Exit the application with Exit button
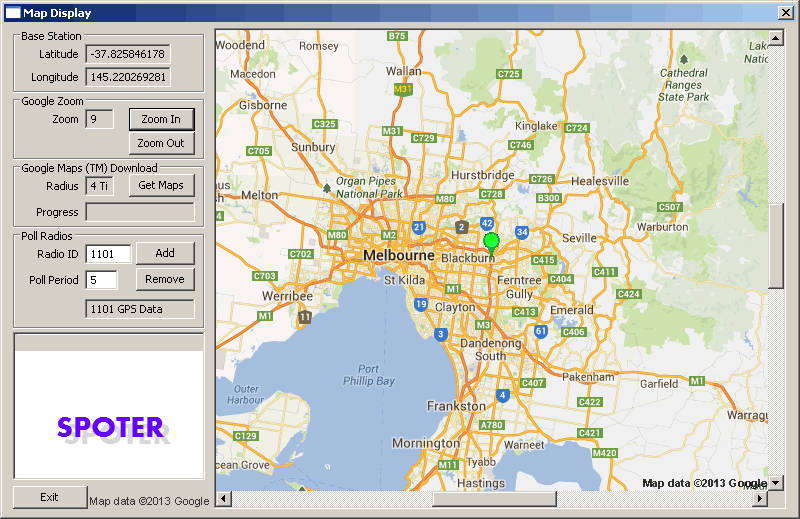 pos(49,497)
